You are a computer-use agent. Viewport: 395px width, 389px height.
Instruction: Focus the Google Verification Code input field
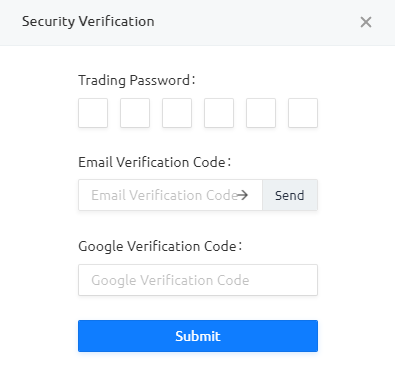(x=198, y=280)
